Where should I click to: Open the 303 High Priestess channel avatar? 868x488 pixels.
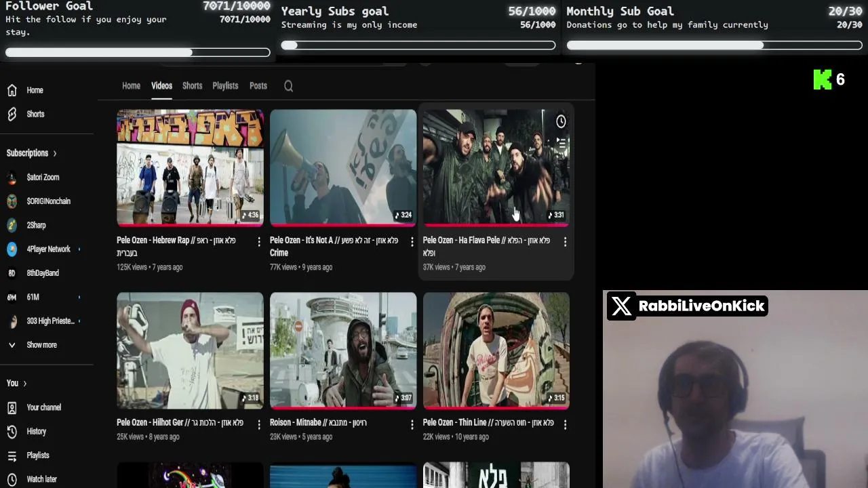tap(12, 321)
